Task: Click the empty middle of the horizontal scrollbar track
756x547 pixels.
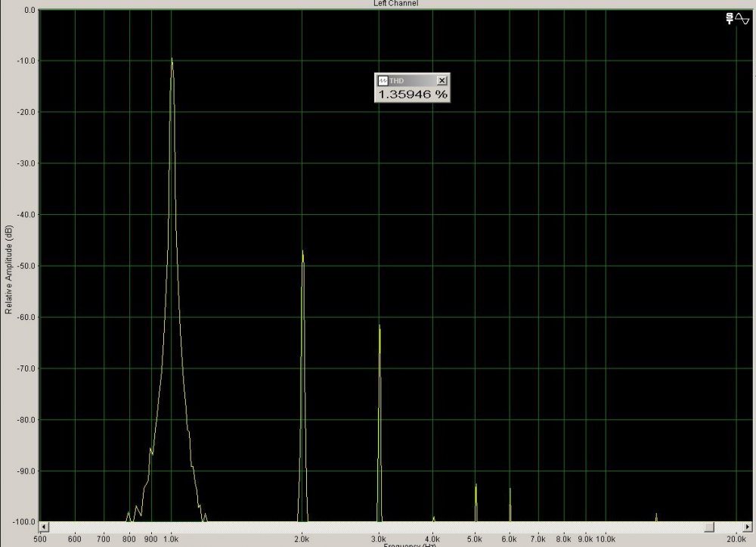Action: pyautogui.click(x=378, y=527)
